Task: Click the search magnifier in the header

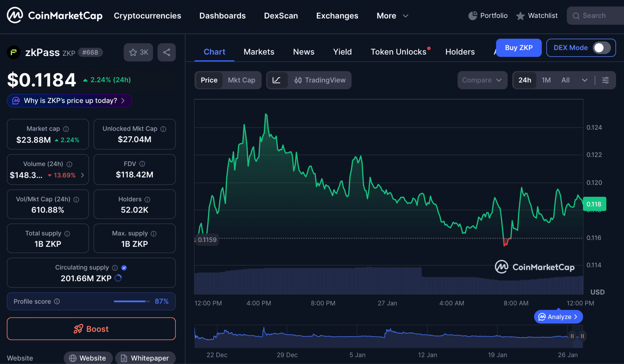Action: click(576, 16)
